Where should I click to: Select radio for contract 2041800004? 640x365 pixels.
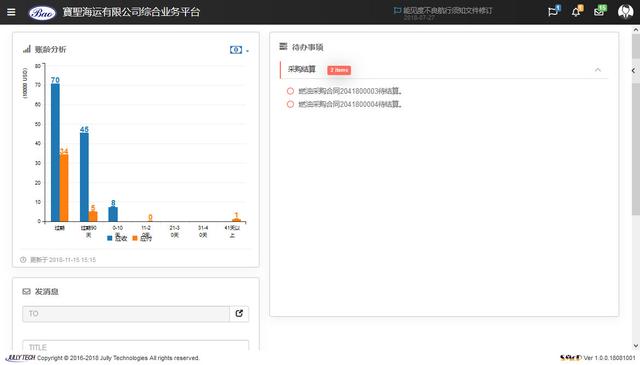pyautogui.click(x=290, y=105)
